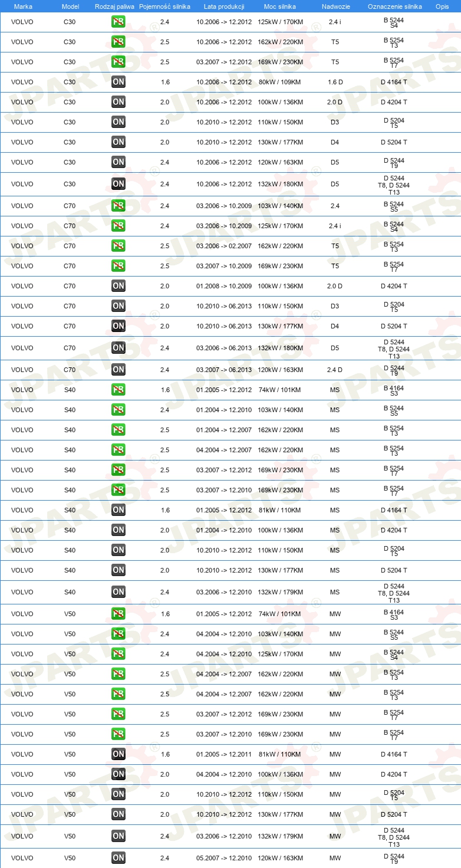Click ON diesel icon for S40 110kW/150KM

[x=118, y=550]
